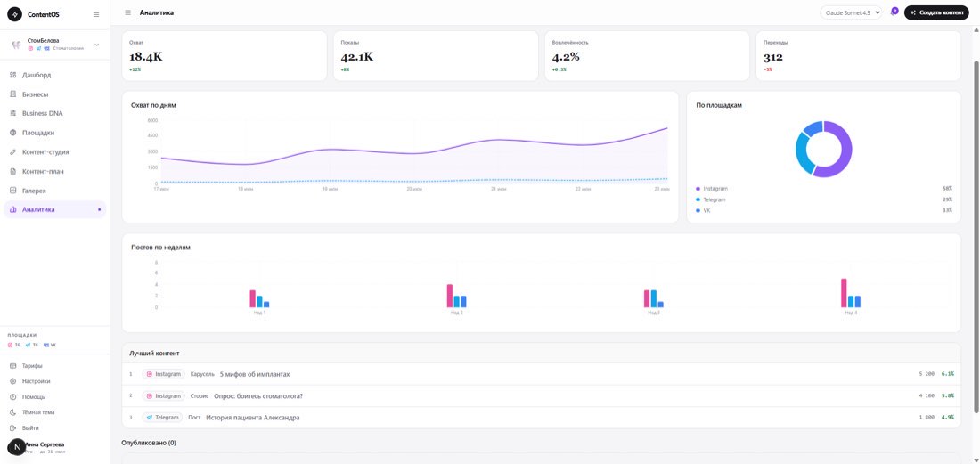
Task: Click the Переходы 312 metric card
Action: click(x=858, y=55)
